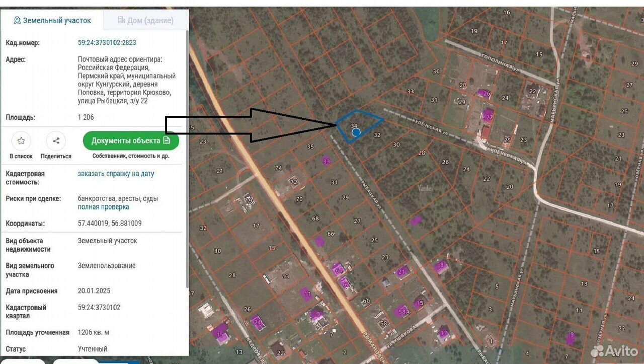Click the area value 1 206
Screen dimensions: 644x364
point(86,117)
